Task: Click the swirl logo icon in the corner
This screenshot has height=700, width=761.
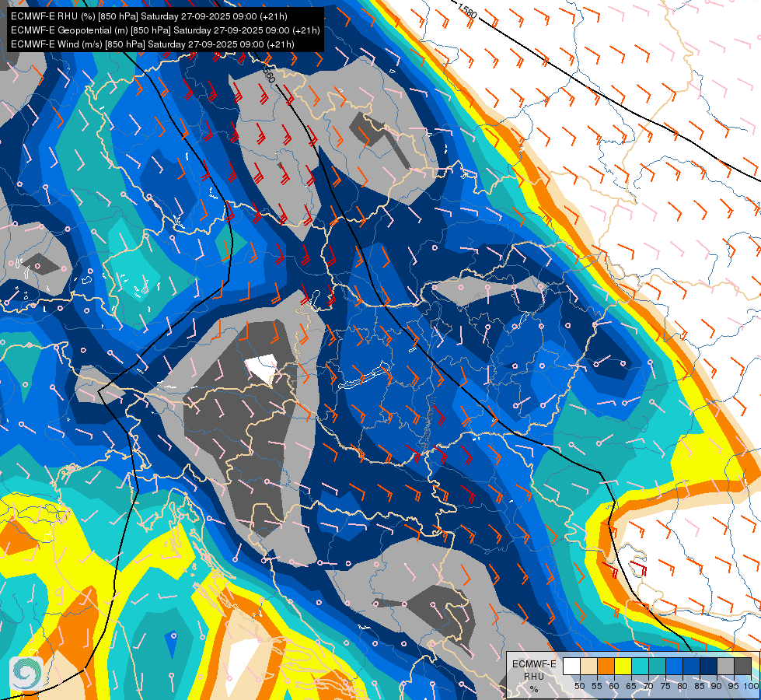Action: 26,674
